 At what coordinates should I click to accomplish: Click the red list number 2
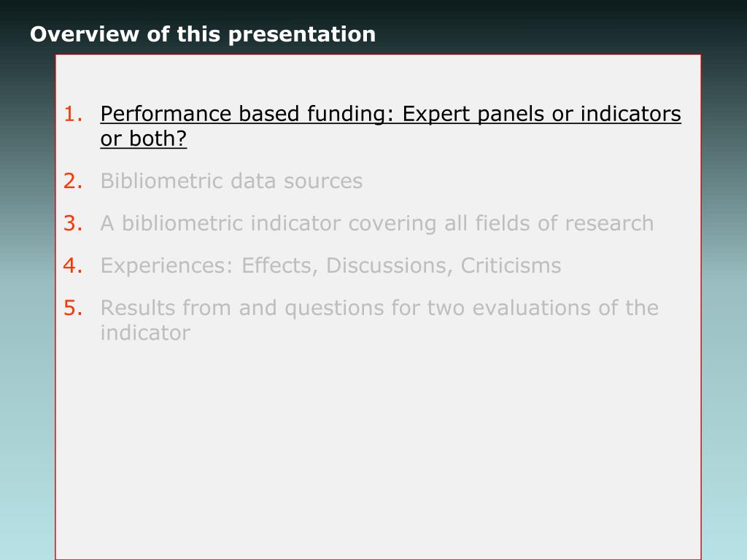[73, 181]
